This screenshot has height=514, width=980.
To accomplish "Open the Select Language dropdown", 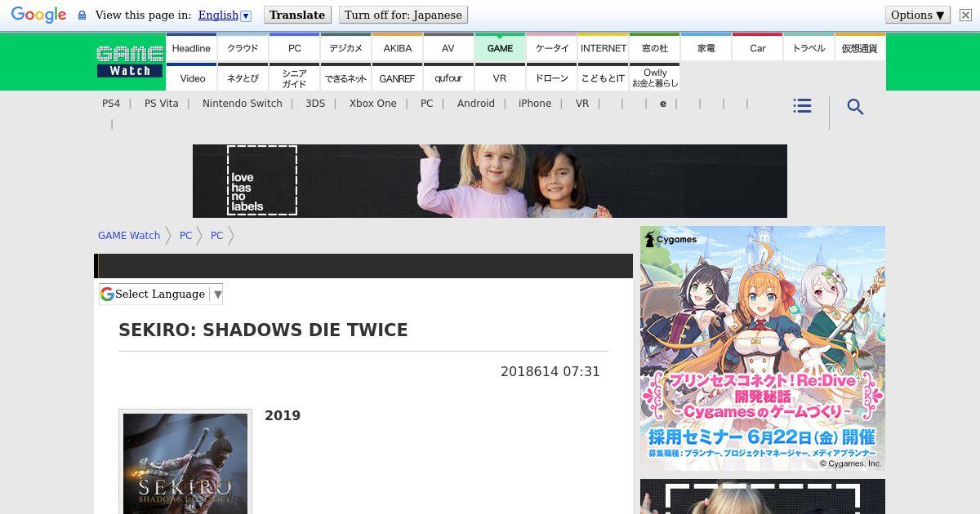I will tap(161, 294).
